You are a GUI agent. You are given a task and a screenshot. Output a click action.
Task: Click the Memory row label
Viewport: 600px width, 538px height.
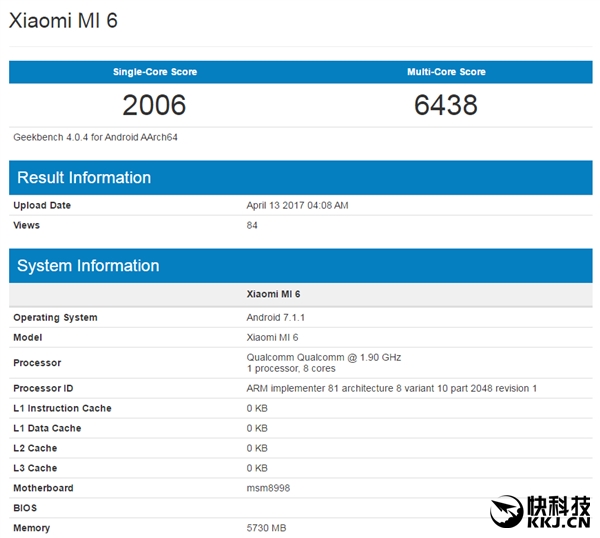[32, 528]
